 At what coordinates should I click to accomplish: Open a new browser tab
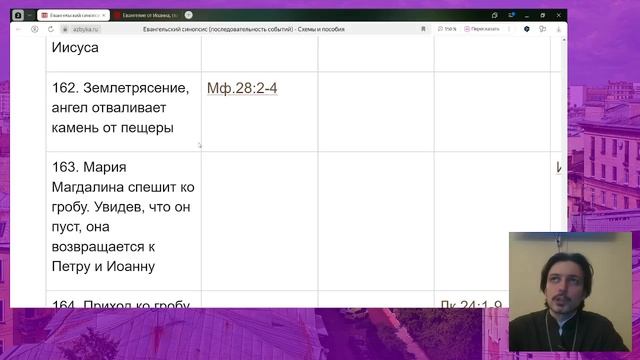[x=189, y=15]
